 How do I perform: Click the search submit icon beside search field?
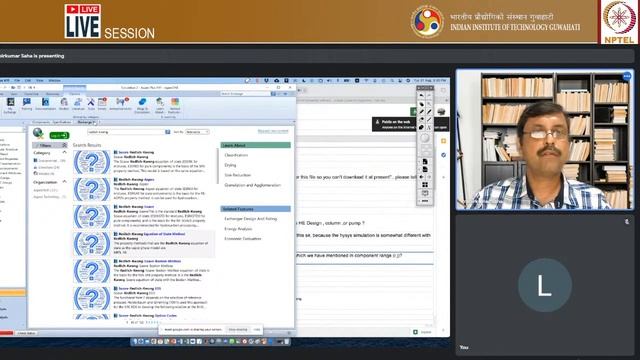(x=167, y=132)
